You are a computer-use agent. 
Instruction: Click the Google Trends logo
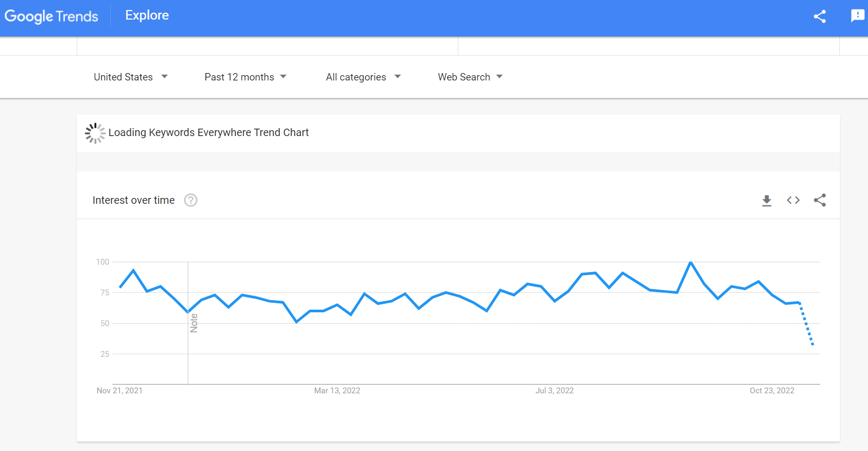[51, 16]
